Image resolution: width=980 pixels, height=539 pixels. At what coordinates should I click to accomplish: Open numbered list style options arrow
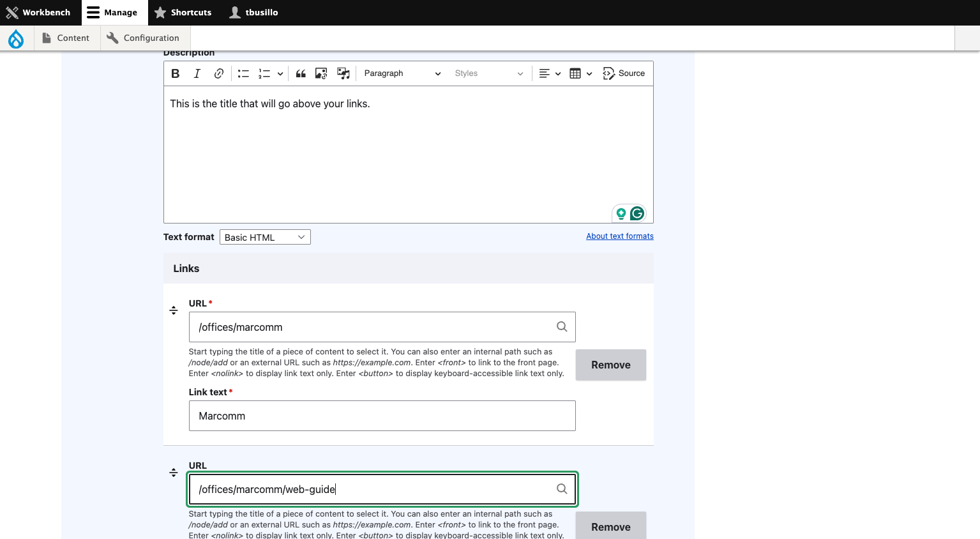point(280,73)
